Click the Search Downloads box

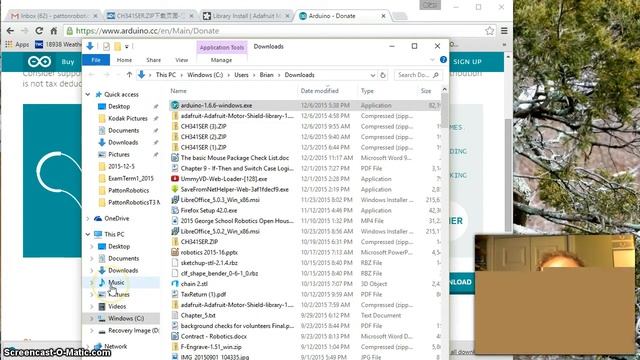(x=418, y=75)
